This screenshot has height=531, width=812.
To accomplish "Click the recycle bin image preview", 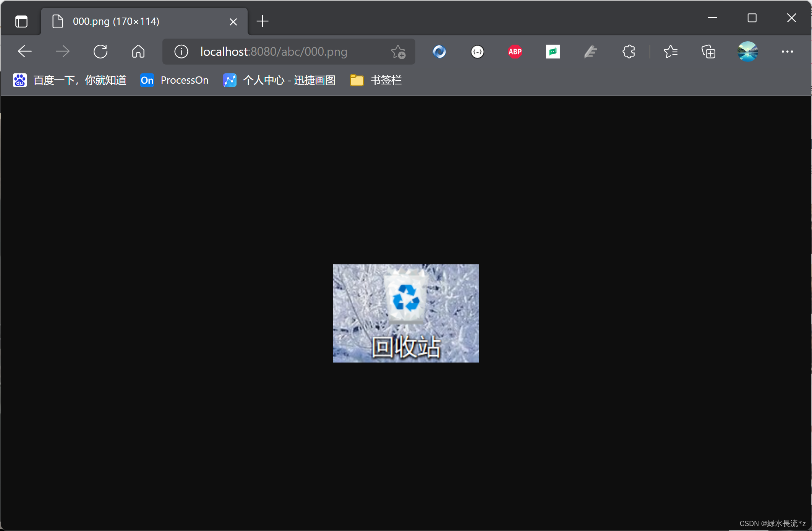I will [x=406, y=313].
